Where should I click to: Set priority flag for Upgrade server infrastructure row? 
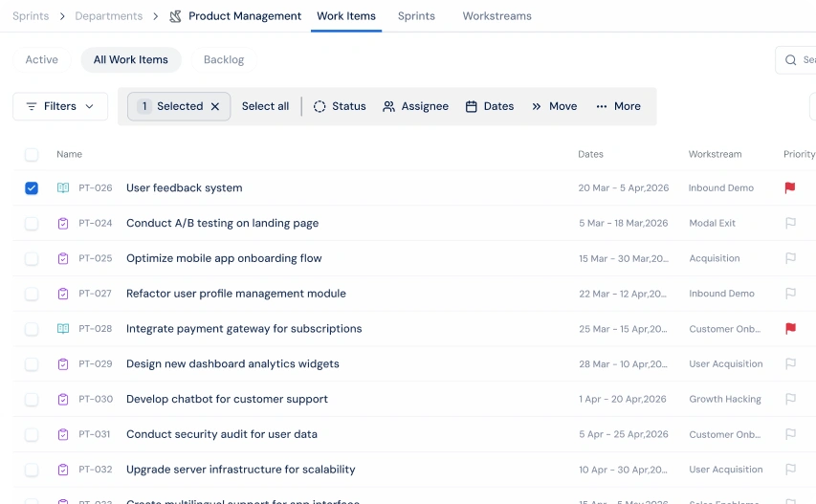coord(790,470)
